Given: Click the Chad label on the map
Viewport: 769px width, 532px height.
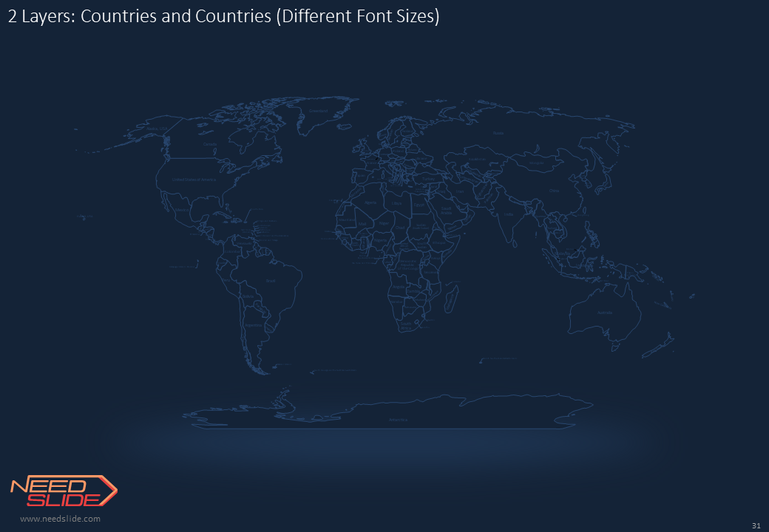Looking at the screenshot, I should click(400, 228).
